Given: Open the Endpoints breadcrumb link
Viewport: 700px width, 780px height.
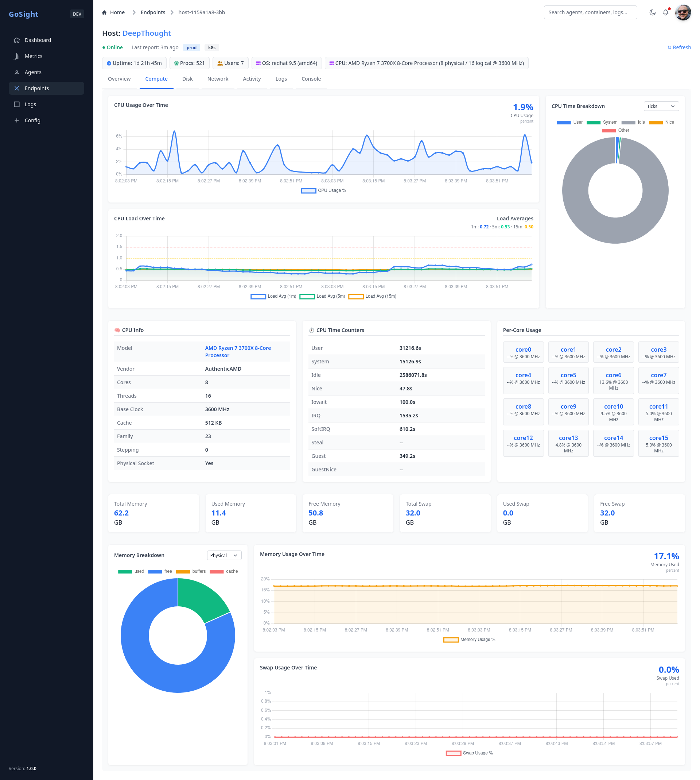Looking at the screenshot, I should [153, 12].
